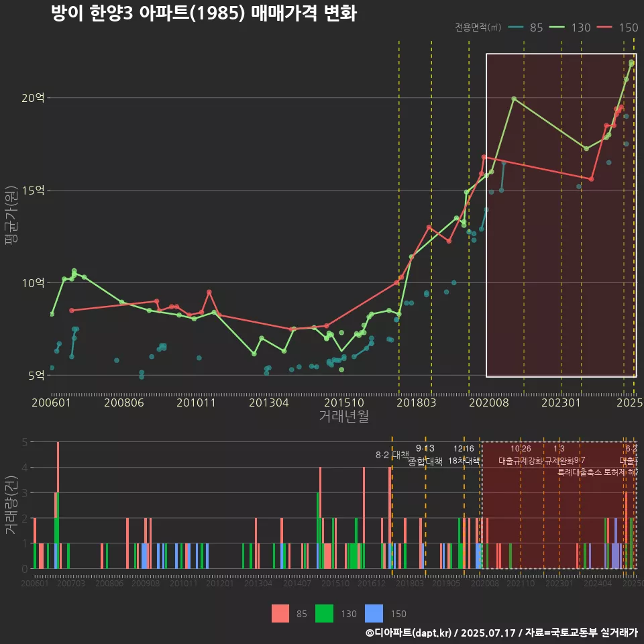Click the 130㎡ green data point near 20억
Screen dimensions: 644x644
tap(514, 99)
